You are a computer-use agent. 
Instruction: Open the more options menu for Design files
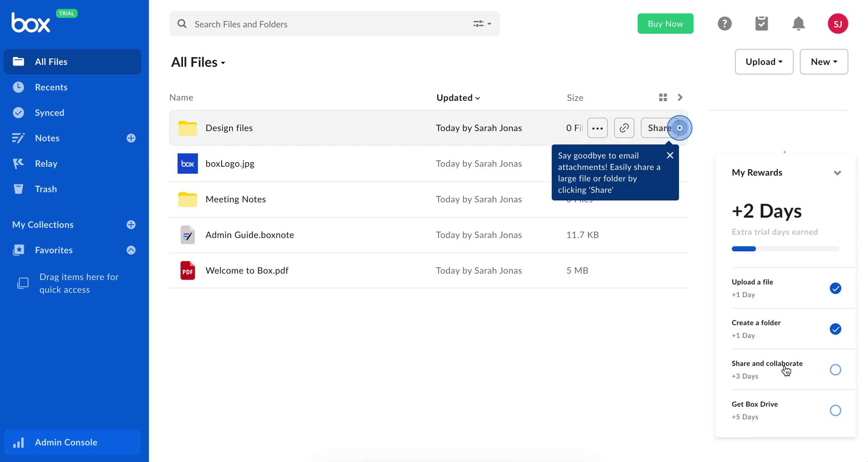click(597, 128)
